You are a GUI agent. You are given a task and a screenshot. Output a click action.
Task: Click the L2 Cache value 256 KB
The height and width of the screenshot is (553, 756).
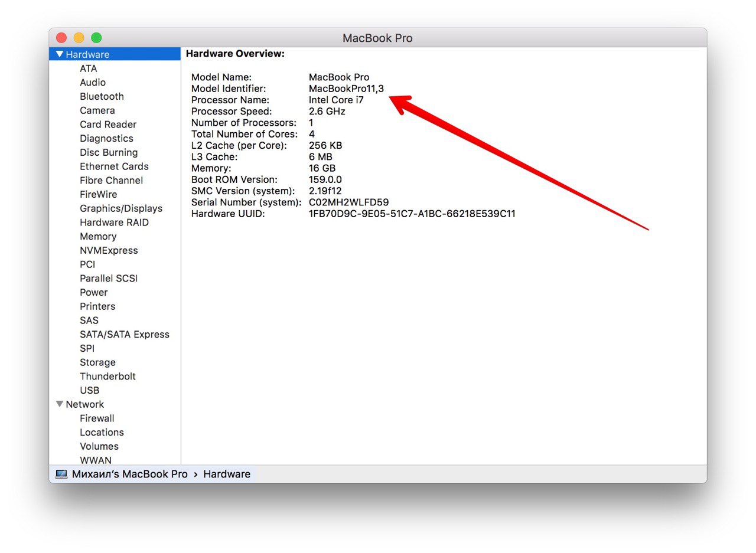click(x=325, y=145)
